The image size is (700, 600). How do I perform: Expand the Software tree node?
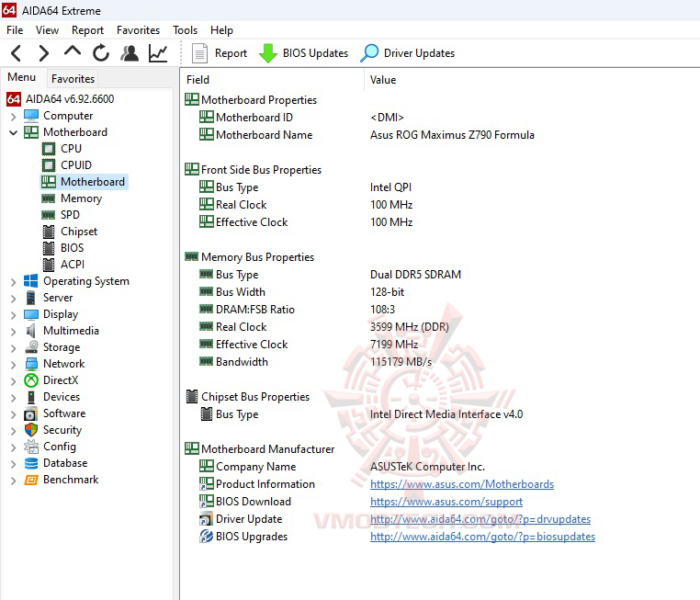click(x=14, y=414)
